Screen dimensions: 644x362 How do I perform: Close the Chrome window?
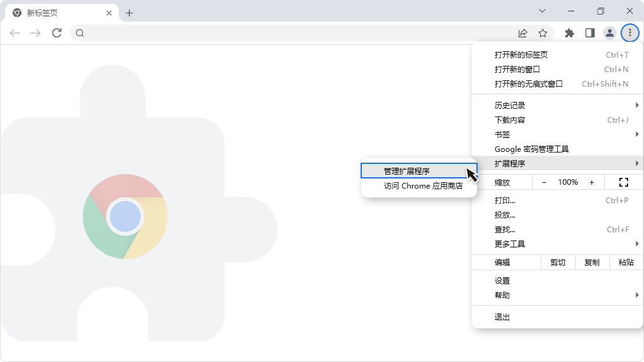pyautogui.click(x=629, y=11)
